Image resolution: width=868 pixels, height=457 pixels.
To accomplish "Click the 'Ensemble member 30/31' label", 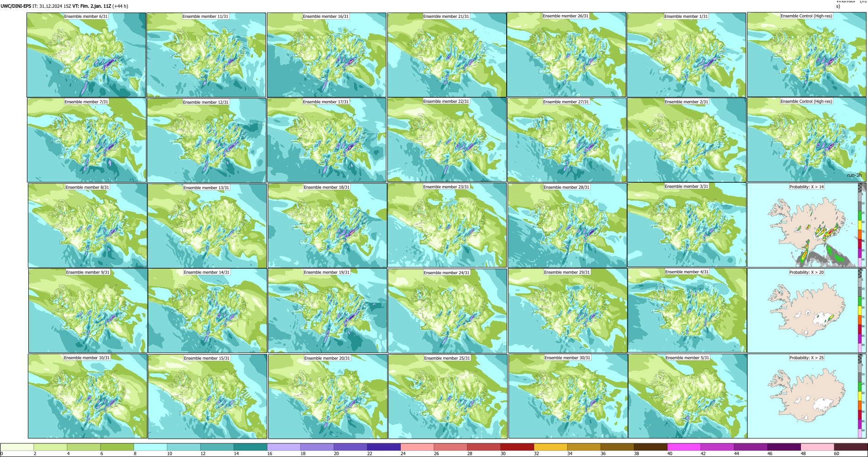I will pos(567,358).
